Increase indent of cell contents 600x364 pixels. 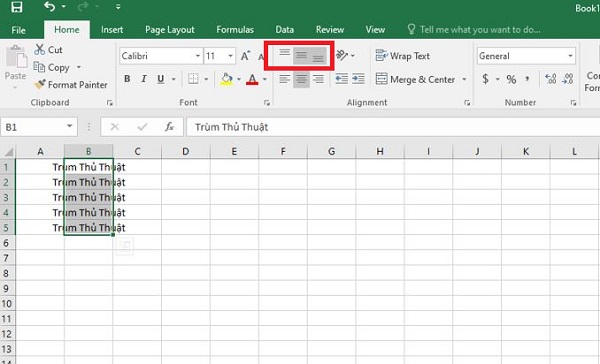coord(359,79)
